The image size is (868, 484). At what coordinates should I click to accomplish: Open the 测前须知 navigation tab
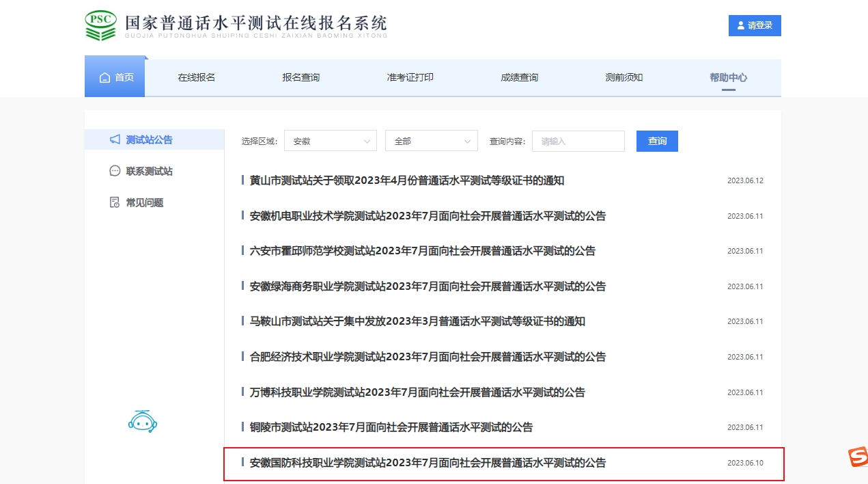coord(624,77)
